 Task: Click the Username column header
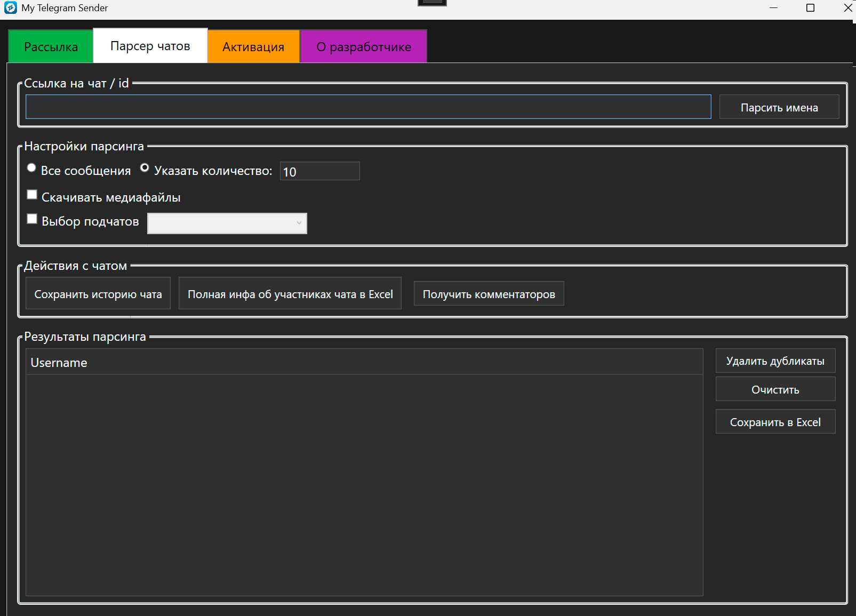click(364, 362)
